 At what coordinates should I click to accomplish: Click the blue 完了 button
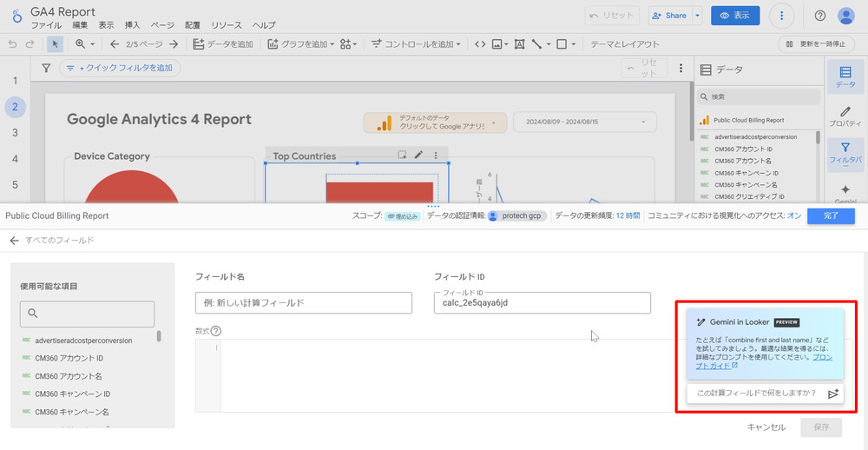coord(831,215)
